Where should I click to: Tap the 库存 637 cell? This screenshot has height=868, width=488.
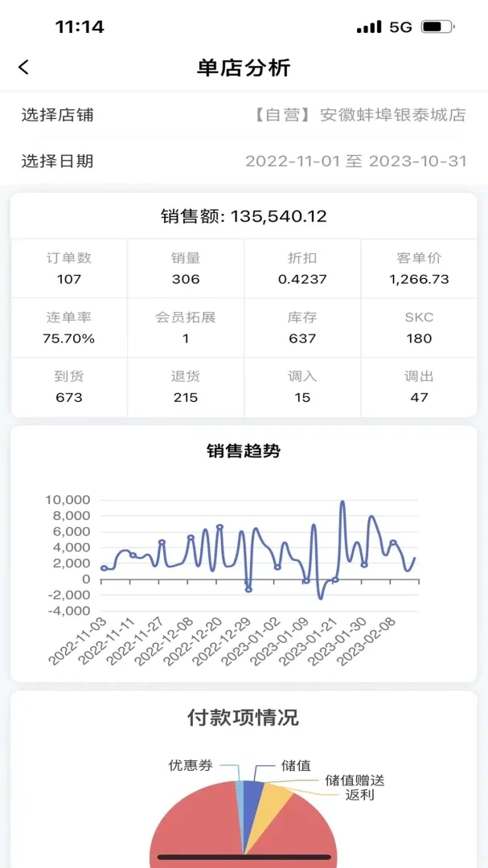(302, 328)
